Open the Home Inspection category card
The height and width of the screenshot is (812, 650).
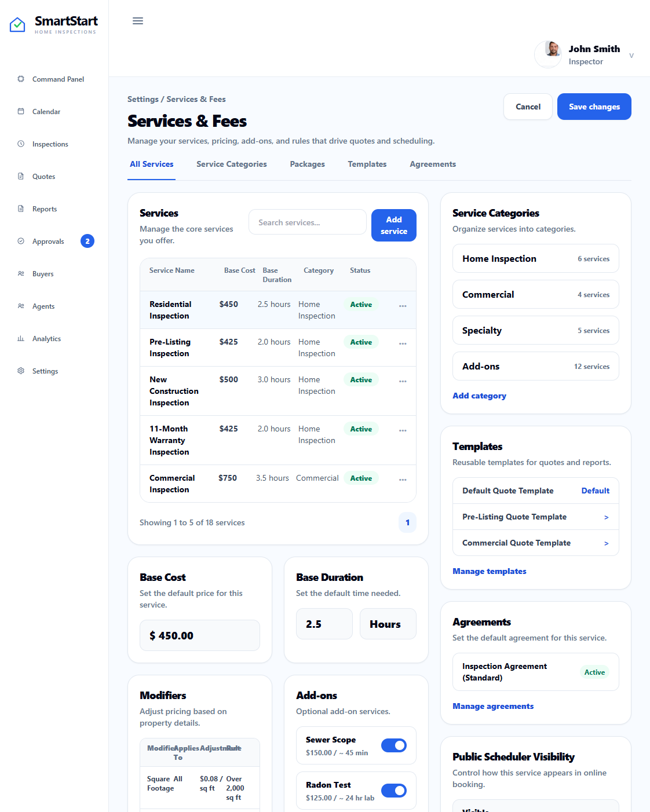[536, 258]
